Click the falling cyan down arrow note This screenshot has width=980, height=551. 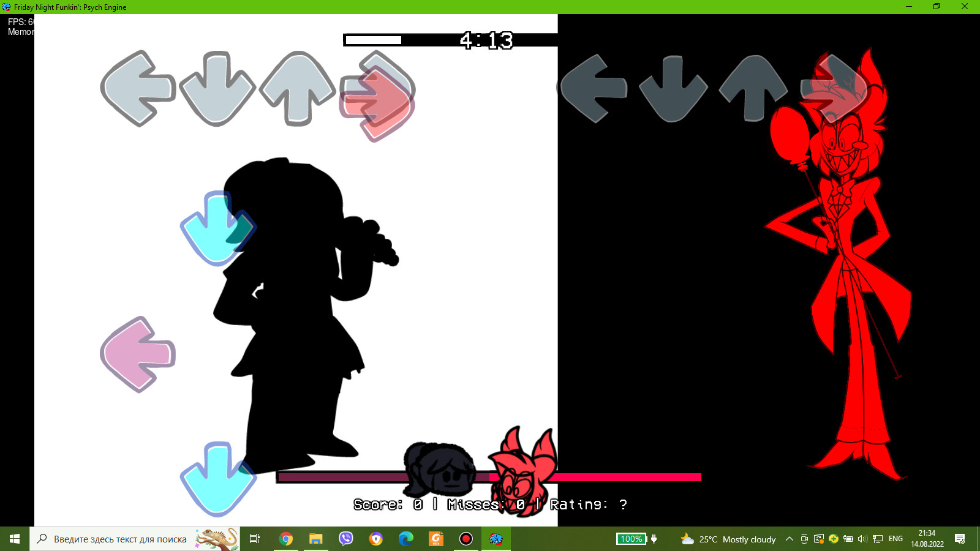point(217,228)
